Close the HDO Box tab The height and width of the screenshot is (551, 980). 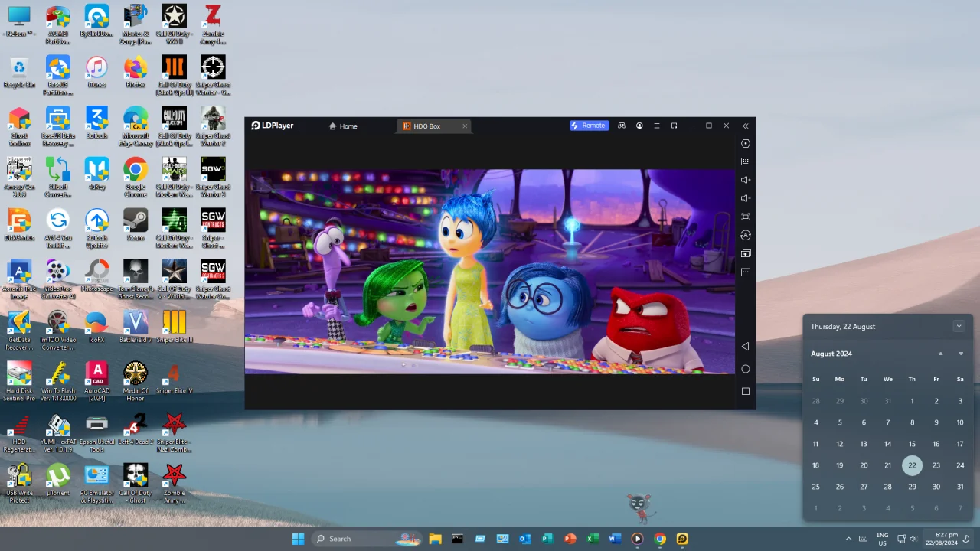pyautogui.click(x=465, y=126)
